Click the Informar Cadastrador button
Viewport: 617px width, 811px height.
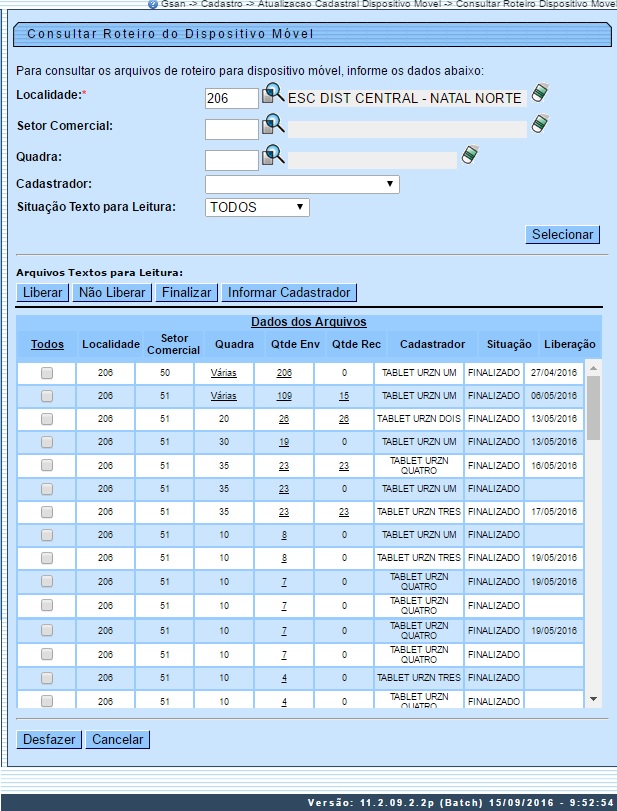coord(289,293)
